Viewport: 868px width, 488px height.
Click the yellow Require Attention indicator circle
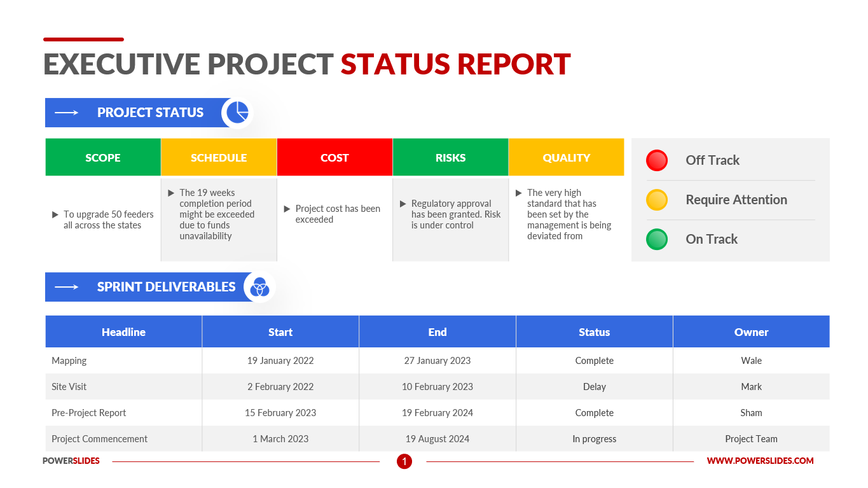(656, 200)
